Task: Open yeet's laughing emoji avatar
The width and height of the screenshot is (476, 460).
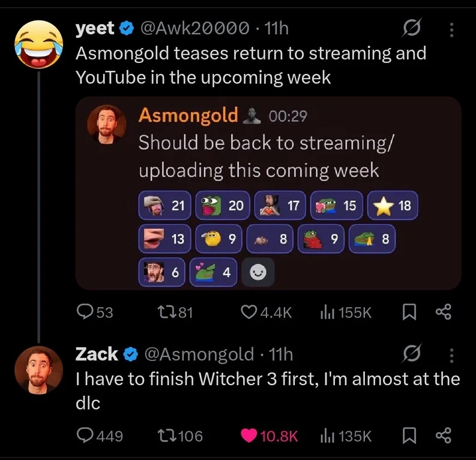Action: point(39,44)
